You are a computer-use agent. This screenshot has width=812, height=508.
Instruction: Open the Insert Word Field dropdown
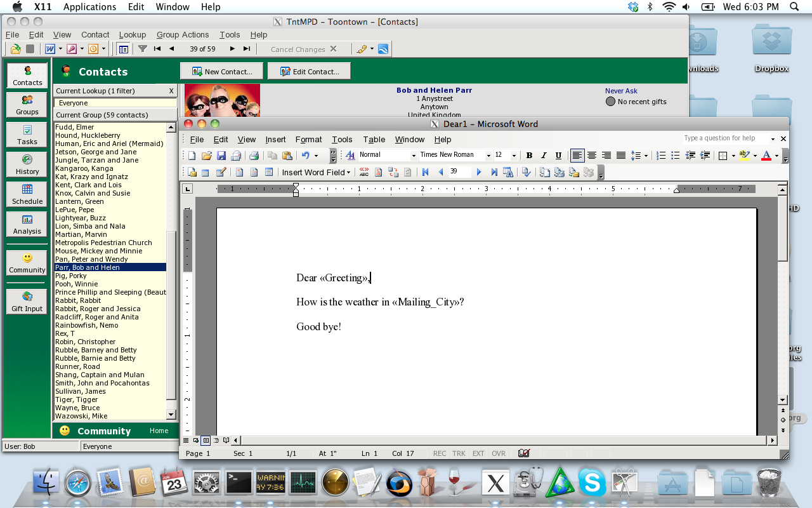(x=316, y=172)
